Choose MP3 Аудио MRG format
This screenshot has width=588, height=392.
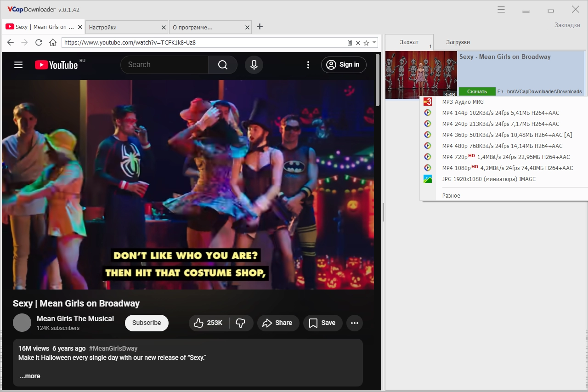[504, 102]
